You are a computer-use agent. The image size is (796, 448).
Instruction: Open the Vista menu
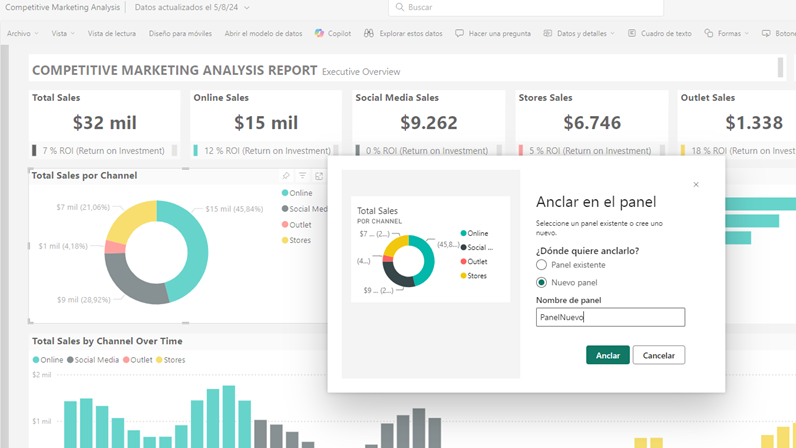tap(62, 33)
